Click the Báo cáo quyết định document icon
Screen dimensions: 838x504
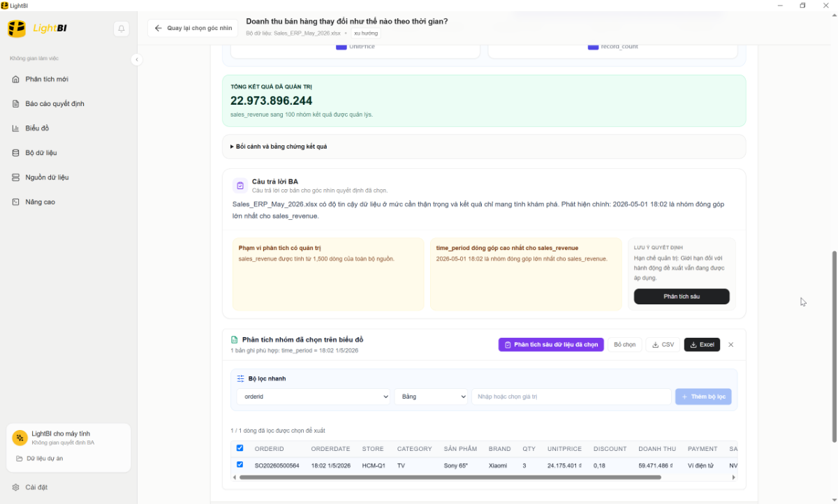[16, 103]
